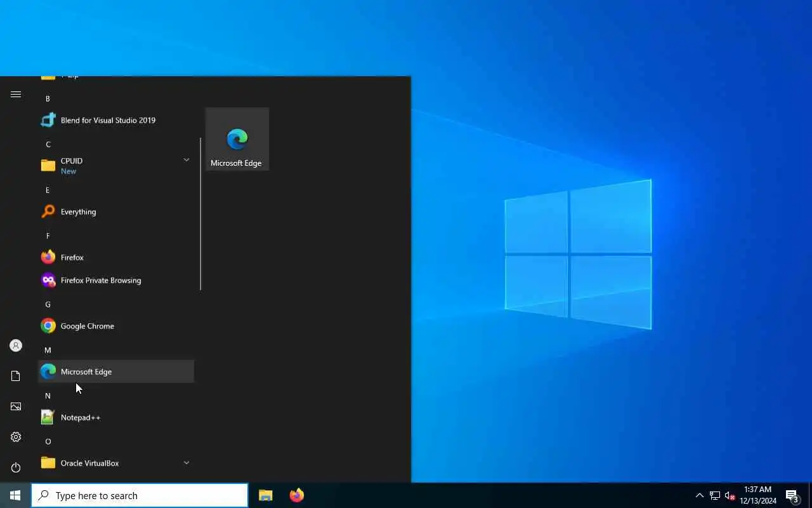Open the Oracle VirtualBox folder
The image size is (812, 508).
[116, 463]
